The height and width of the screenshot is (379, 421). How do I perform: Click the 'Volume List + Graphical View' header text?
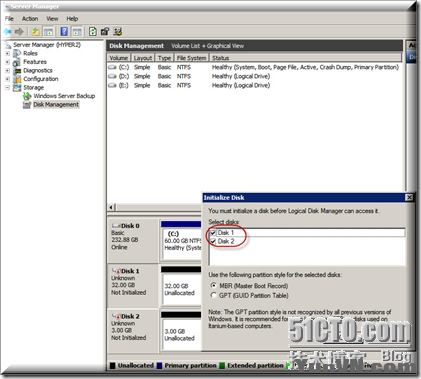[x=207, y=46]
